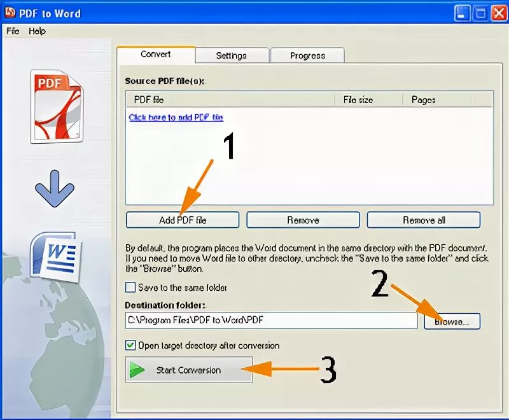Click the PDF document icon in the sidebar
The image size is (509, 420).
pyautogui.click(x=57, y=106)
